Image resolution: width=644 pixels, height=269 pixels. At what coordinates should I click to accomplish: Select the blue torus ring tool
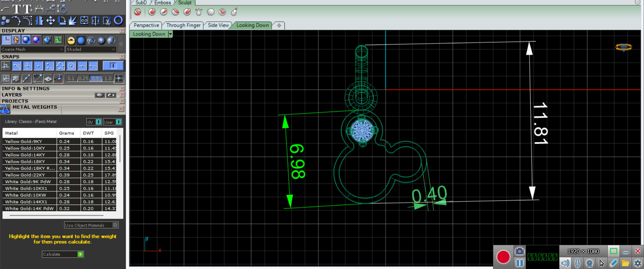coord(118,20)
